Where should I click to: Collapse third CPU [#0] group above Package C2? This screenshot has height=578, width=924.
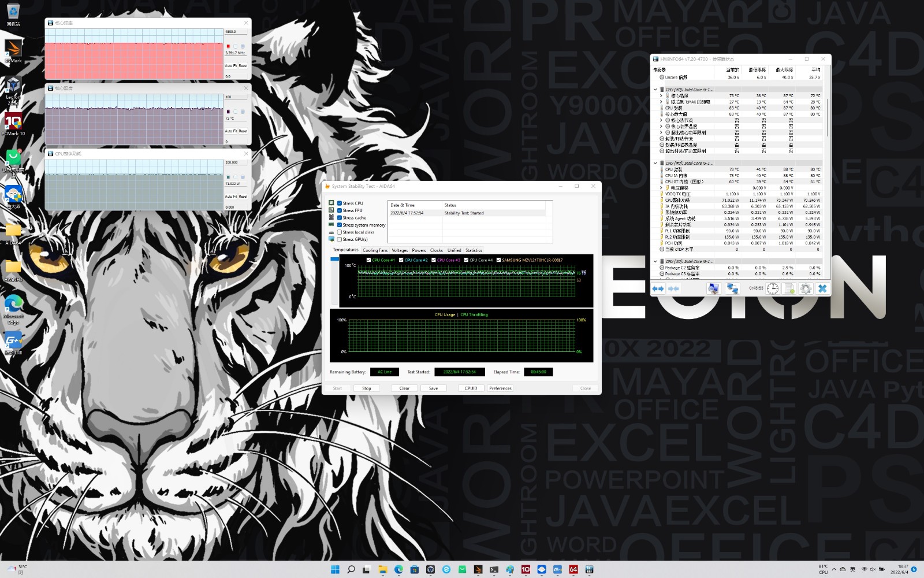[x=655, y=261]
